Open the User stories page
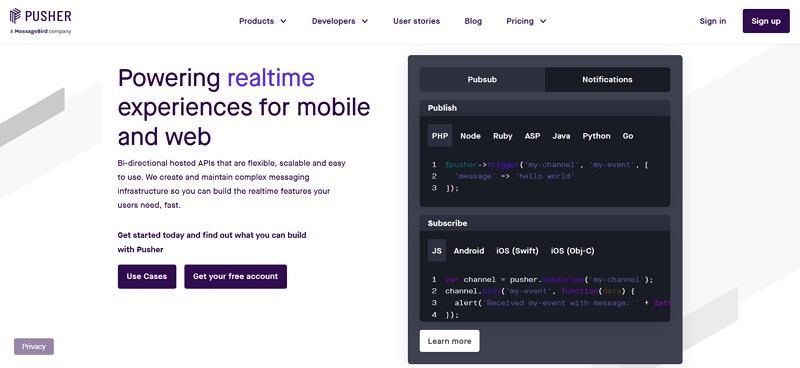The height and width of the screenshot is (368, 800). click(416, 21)
